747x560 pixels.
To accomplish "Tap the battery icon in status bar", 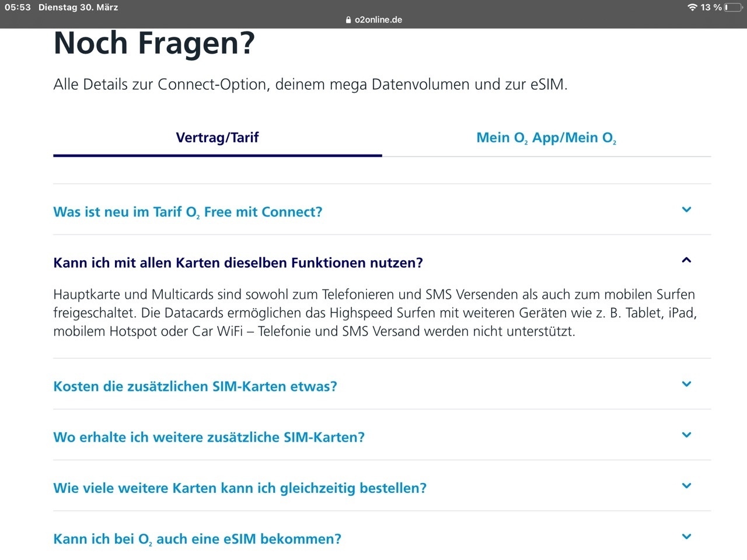I will pos(733,7).
